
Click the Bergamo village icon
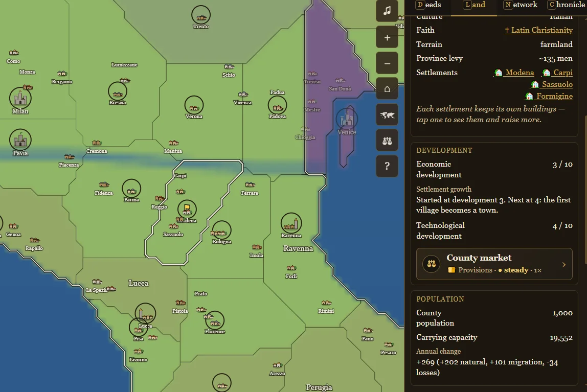pyautogui.click(x=62, y=73)
